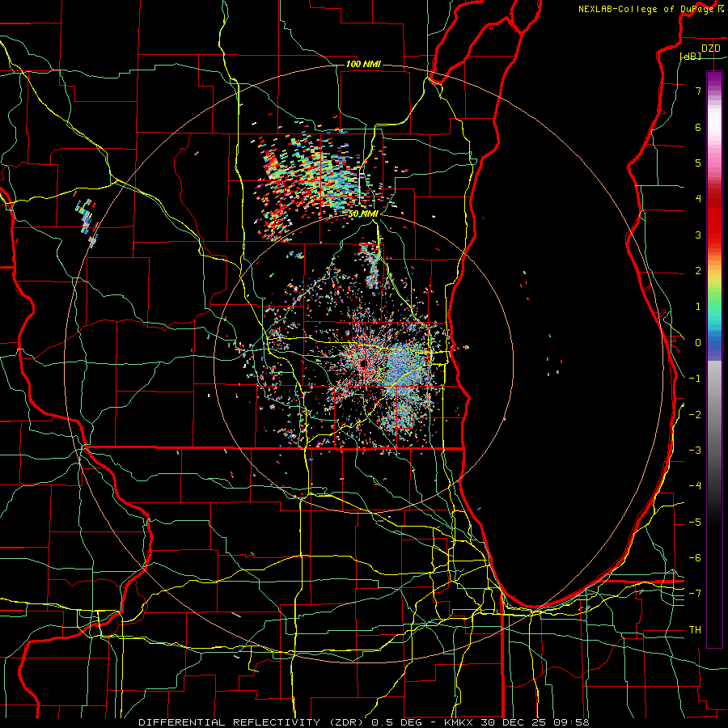
Task: Click the DIFFERENTIAL REFLECTIVITY (ZDR) caption text
Action: pyautogui.click(x=252, y=722)
